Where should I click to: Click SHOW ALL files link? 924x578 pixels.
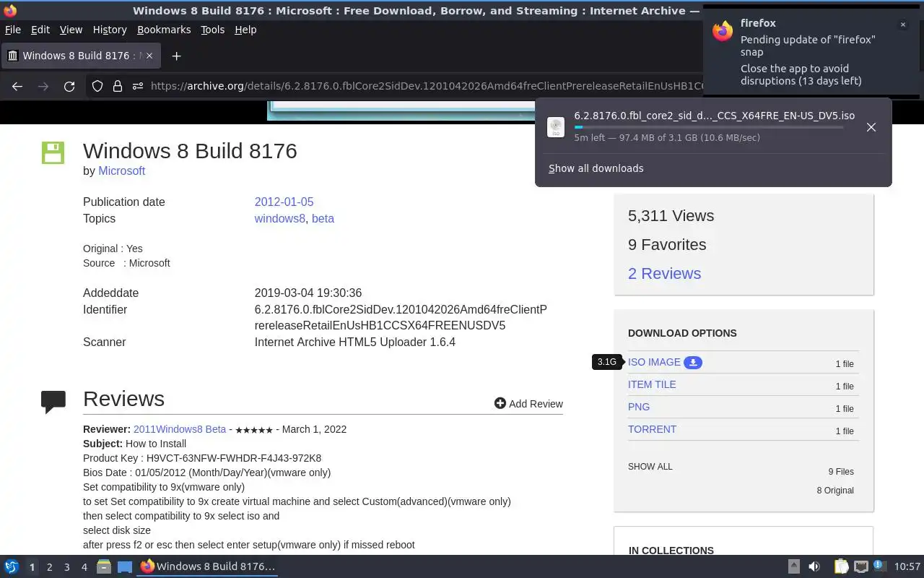650,467
